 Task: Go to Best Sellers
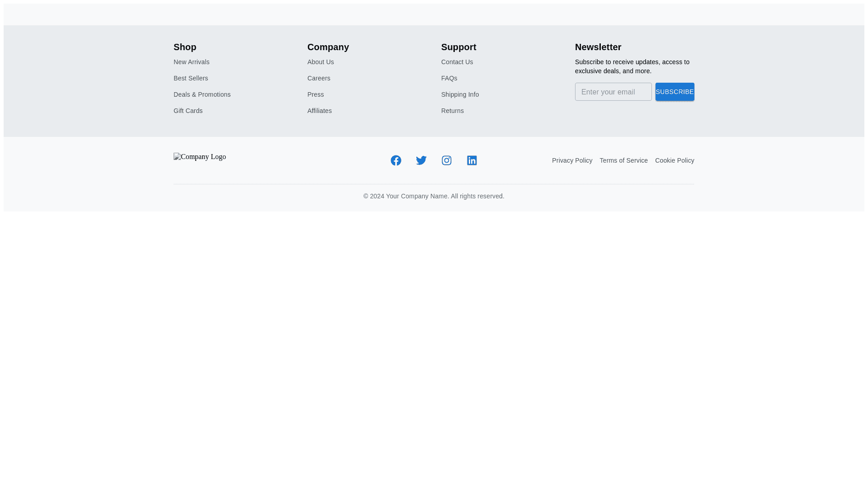[191, 78]
